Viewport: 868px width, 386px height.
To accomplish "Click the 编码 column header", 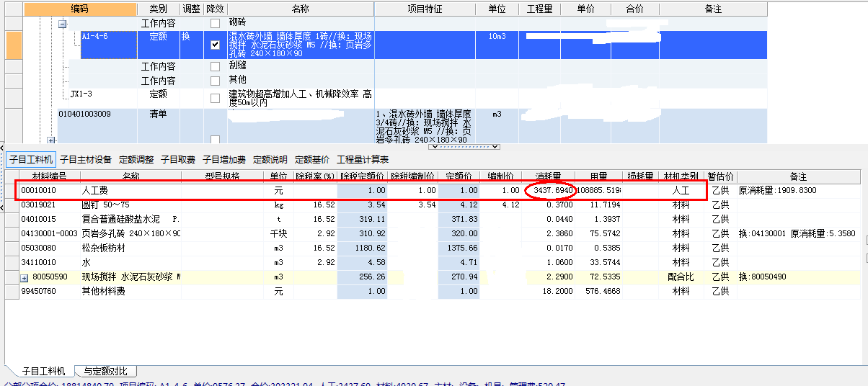I will (79, 9).
